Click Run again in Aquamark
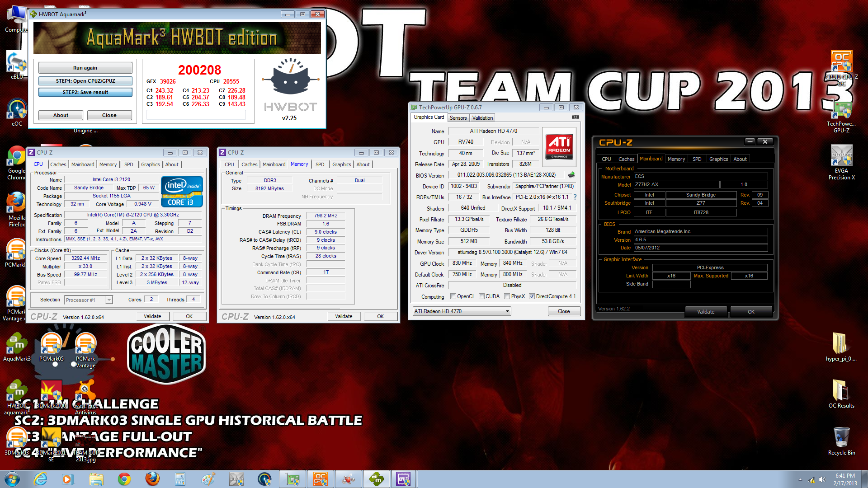 pos(85,68)
